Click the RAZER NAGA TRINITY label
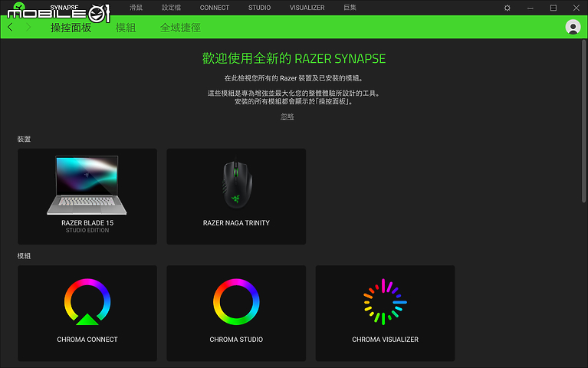The width and height of the screenshot is (588, 368). (236, 223)
